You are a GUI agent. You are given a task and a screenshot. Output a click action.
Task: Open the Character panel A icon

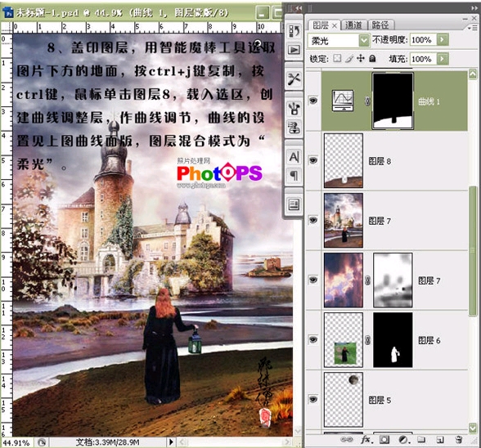(x=294, y=157)
